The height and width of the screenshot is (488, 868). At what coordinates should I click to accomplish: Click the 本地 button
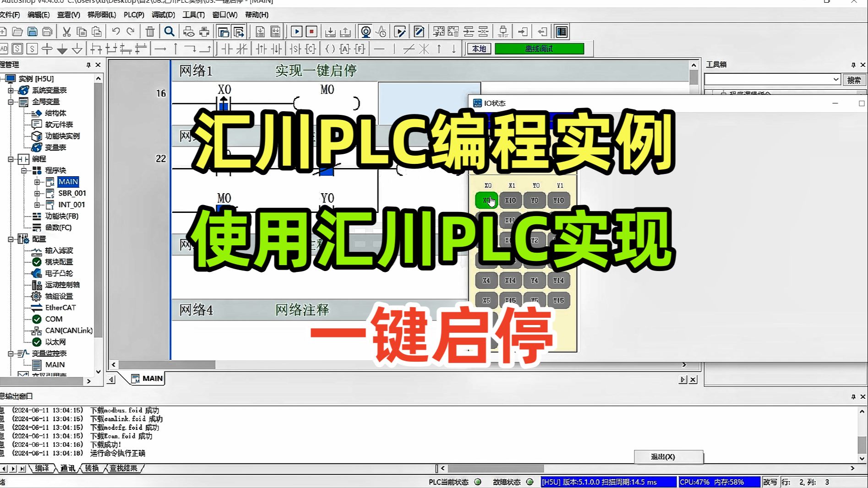point(479,49)
